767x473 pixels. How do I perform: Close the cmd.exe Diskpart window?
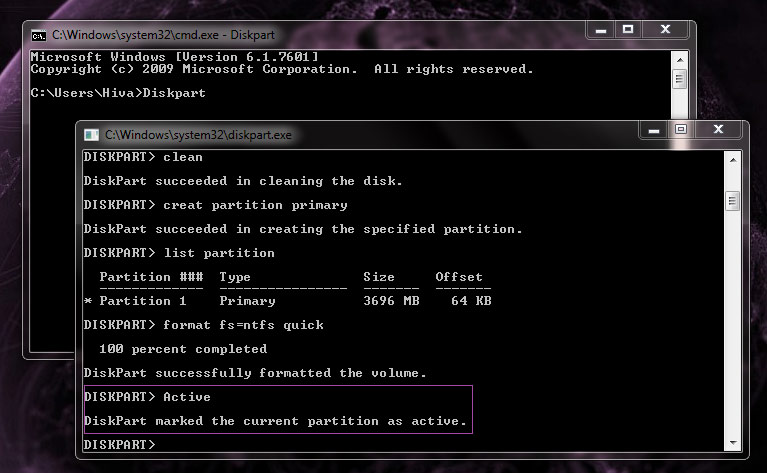pyautogui.click(x=667, y=30)
